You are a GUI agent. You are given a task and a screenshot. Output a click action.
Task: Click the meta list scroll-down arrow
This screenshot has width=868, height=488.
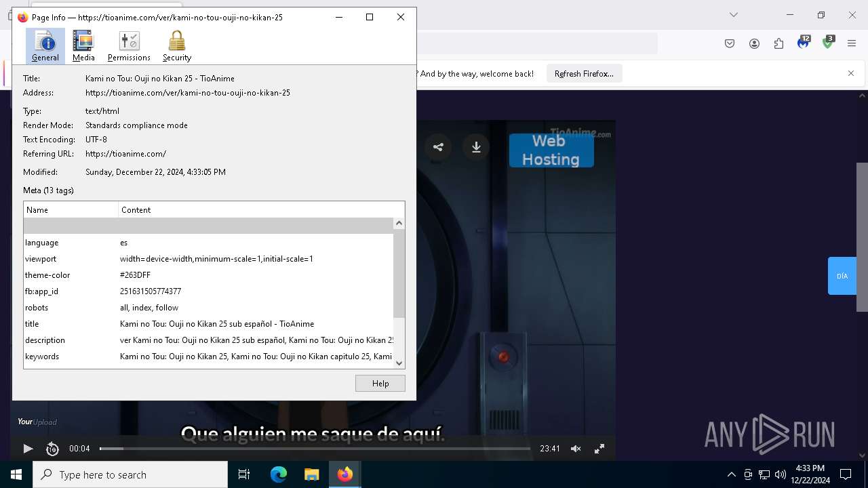pos(399,363)
